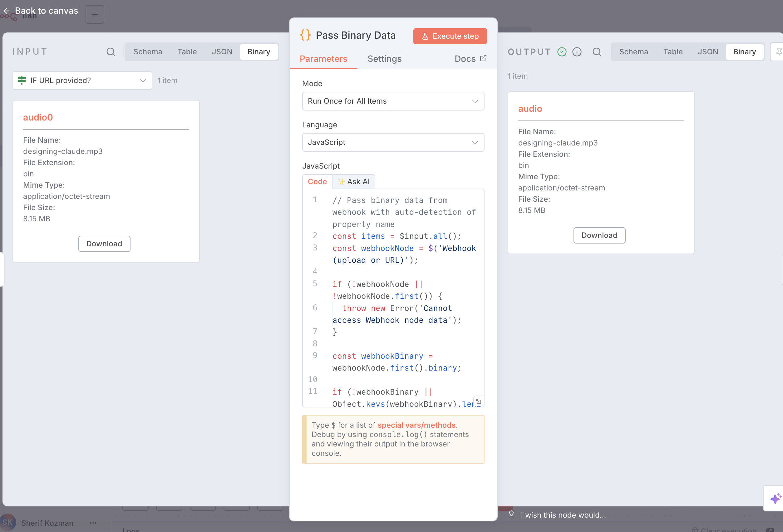
Task: Click the green output success checkmark
Action: tap(562, 52)
